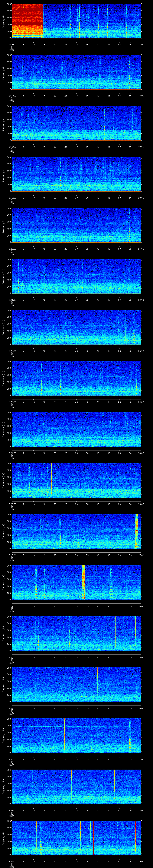Select the spectrogram panel starting at 2:28:00

(x=77, y=634)
